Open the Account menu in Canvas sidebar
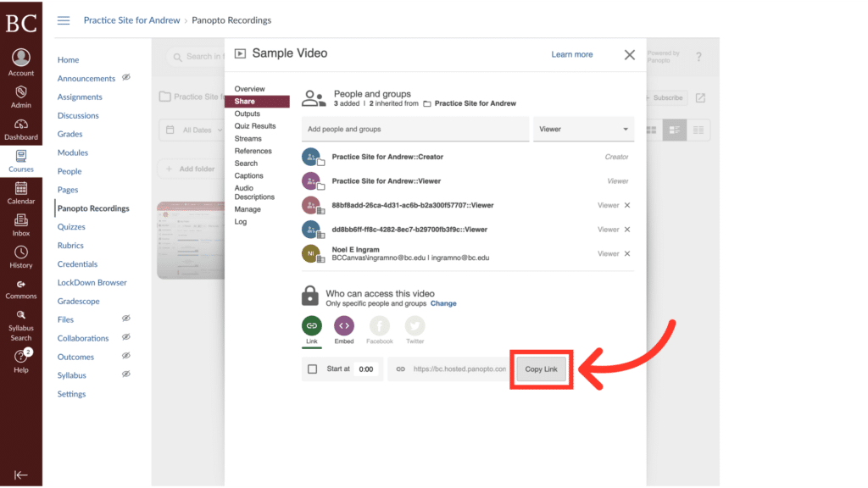Viewport: 868px width, 488px height. pyautogui.click(x=21, y=63)
